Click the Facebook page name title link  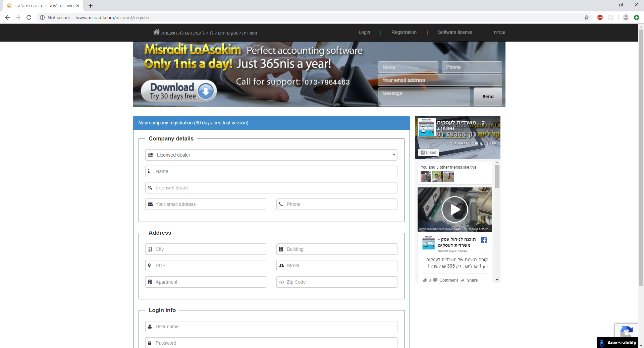coord(462,123)
